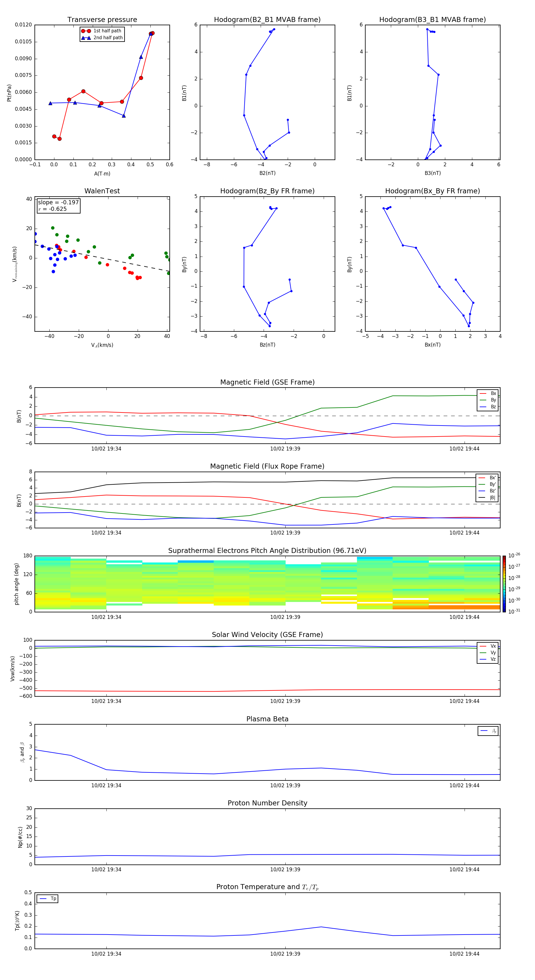The width and height of the screenshot is (535, 980).
Task: Click the 'Proton Temperature and Te/Tp' title
Action: click(x=267, y=887)
